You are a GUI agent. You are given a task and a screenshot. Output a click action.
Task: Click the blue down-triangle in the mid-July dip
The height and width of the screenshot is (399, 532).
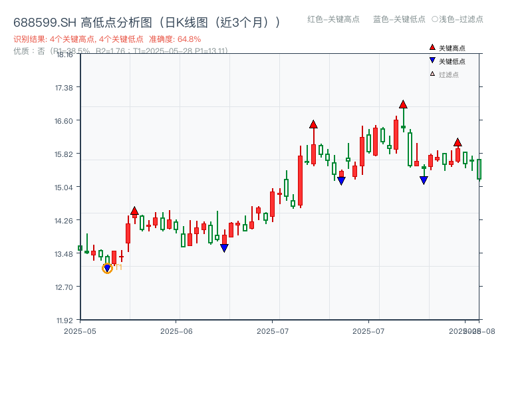point(341,179)
